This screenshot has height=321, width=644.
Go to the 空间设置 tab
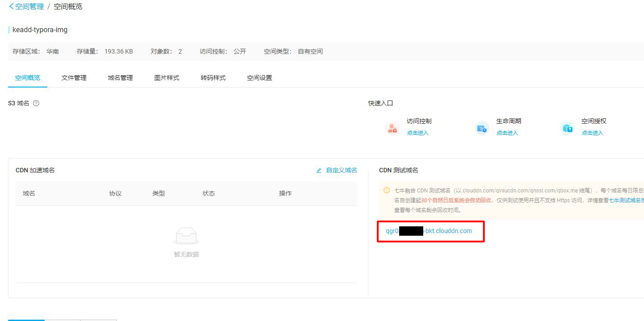pos(260,78)
